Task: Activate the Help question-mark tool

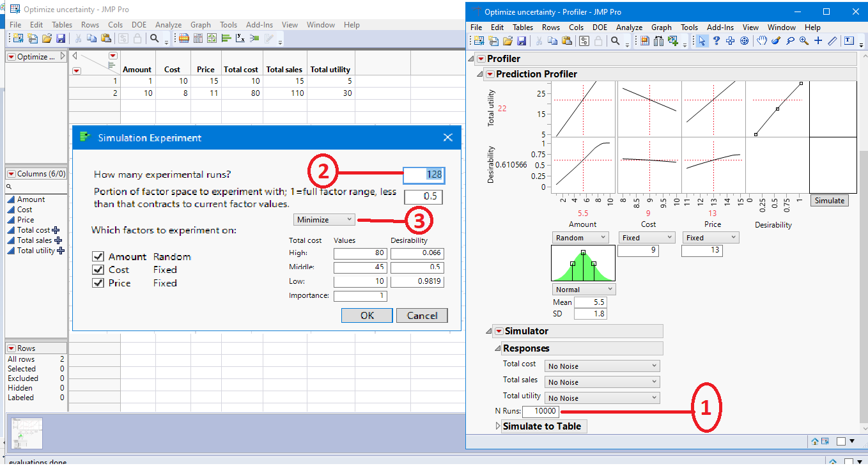Action: [x=717, y=40]
